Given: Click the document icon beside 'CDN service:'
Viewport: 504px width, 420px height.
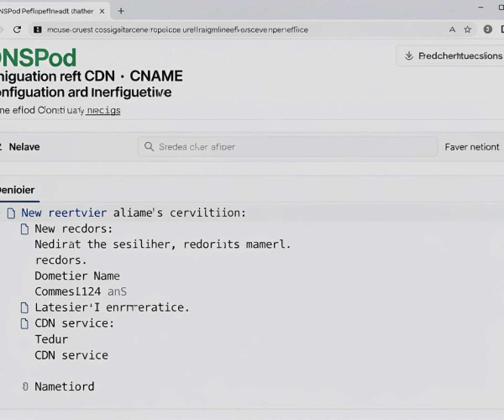Looking at the screenshot, I should [24, 323].
